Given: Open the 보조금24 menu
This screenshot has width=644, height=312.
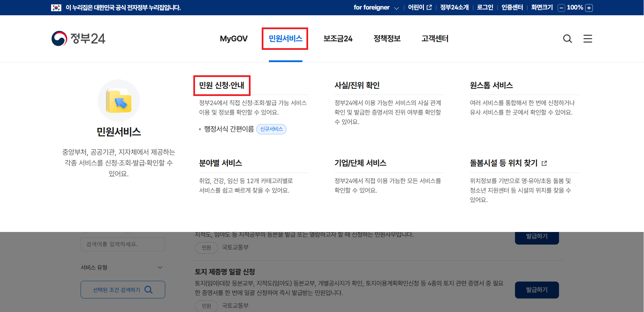Looking at the screenshot, I should click(338, 39).
